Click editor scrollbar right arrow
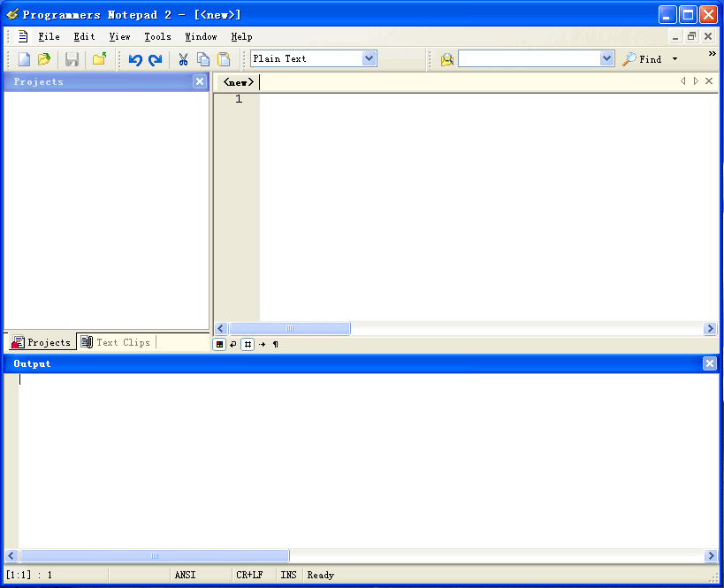724x588 pixels. click(x=710, y=328)
